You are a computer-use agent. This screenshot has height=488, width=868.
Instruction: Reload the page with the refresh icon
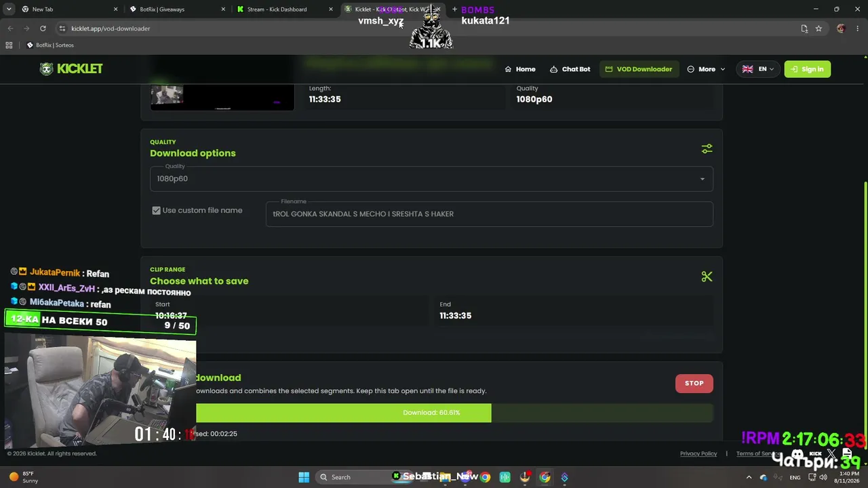(43, 28)
